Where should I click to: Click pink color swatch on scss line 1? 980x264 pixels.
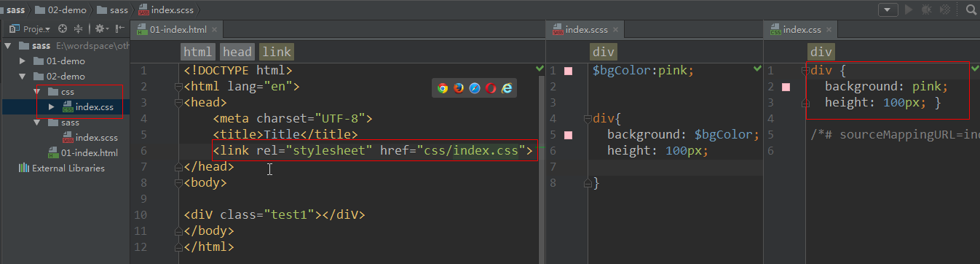[x=569, y=71]
